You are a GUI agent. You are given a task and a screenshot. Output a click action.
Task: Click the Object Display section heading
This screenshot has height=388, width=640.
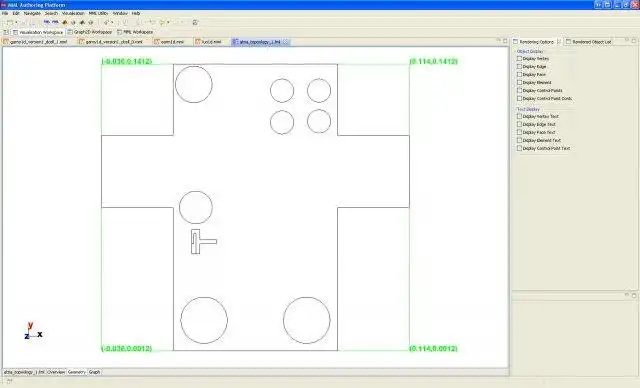(530, 51)
